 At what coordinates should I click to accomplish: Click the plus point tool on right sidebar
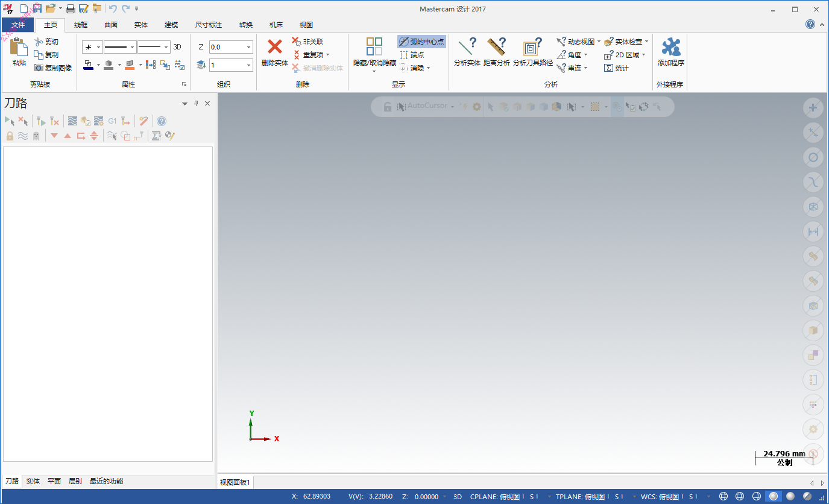tap(813, 108)
